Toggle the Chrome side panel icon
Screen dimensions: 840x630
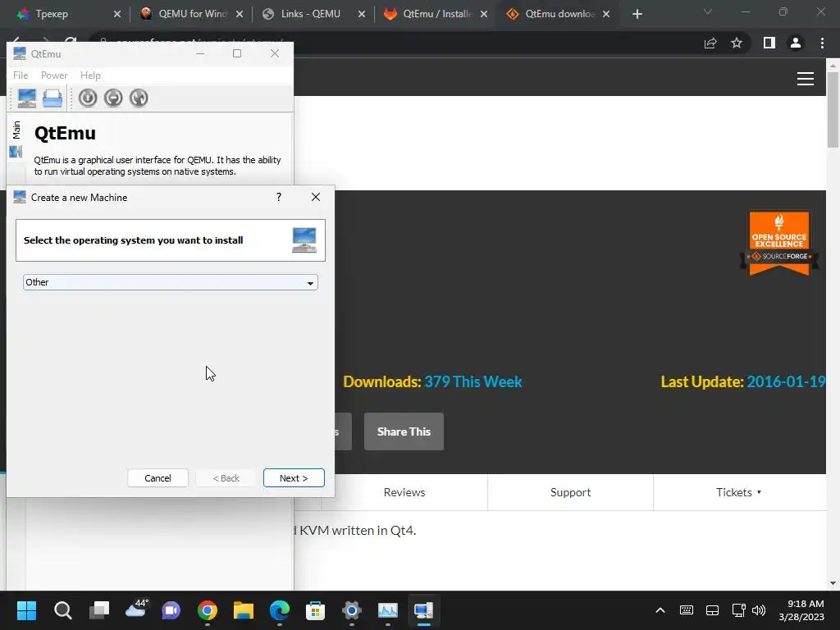pyautogui.click(x=769, y=43)
